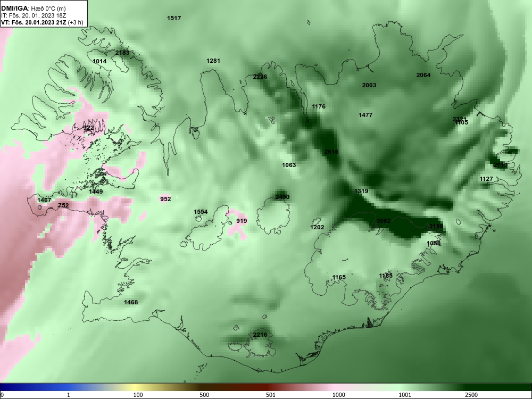Click the value 752 on the map

pyautogui.click(x=63, y=205)
